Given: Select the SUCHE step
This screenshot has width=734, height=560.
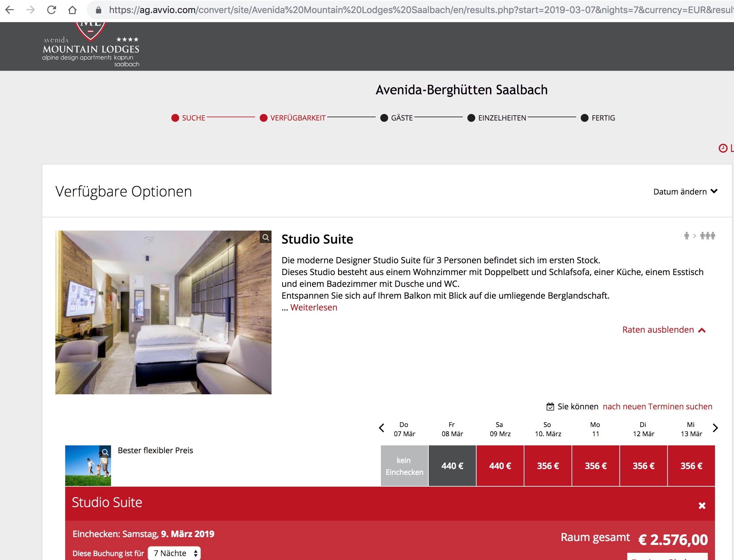Looking at the screenshot, I should pyautogui.click(x=188, y=118).
